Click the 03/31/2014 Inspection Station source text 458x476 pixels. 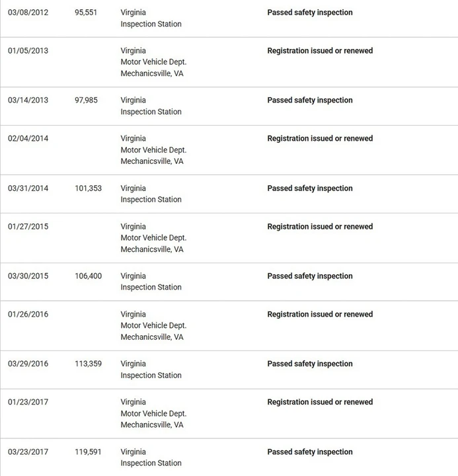pos(151,200)
